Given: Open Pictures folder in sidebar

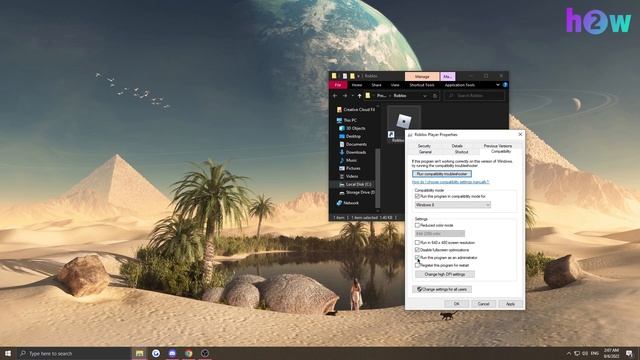Looking at the screenshot, I should click(x=349, y=168).
